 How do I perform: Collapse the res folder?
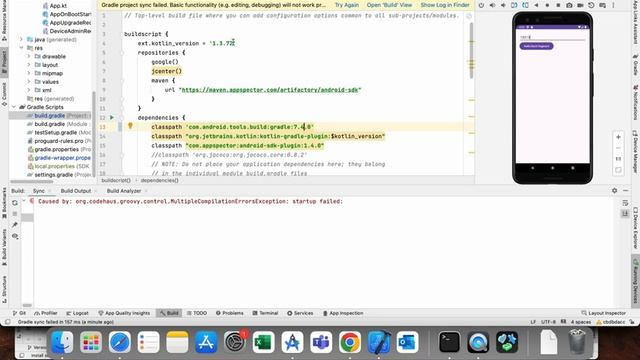pyautogui.click(x=21, y=48)
